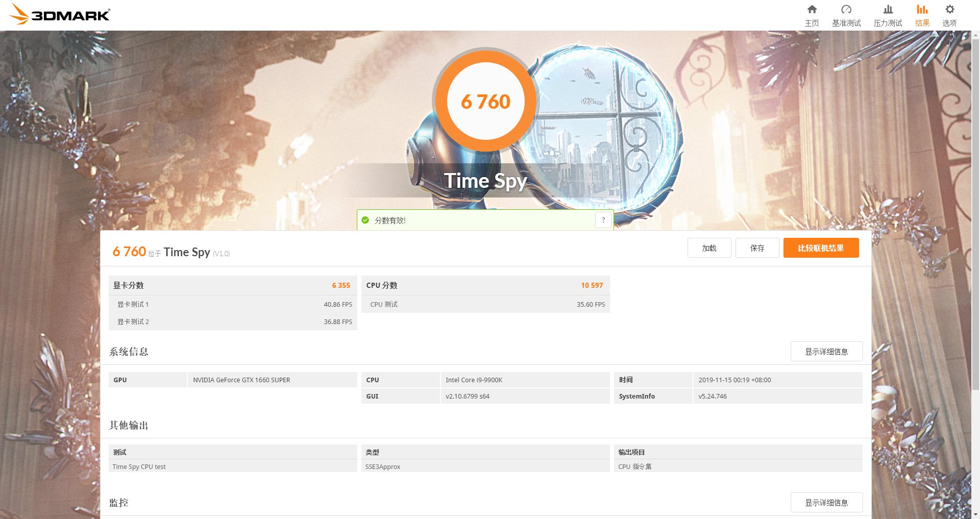Show detailed system information via 显示详细信息
The width and height of the screenshot is (980, 519).
(826, 351)
